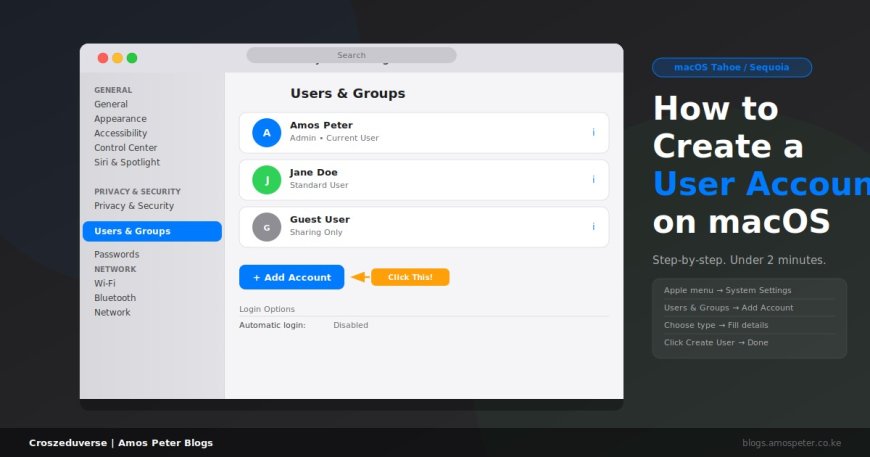
Task: Open Wi-Fi settings
Action: coord(105,283)
